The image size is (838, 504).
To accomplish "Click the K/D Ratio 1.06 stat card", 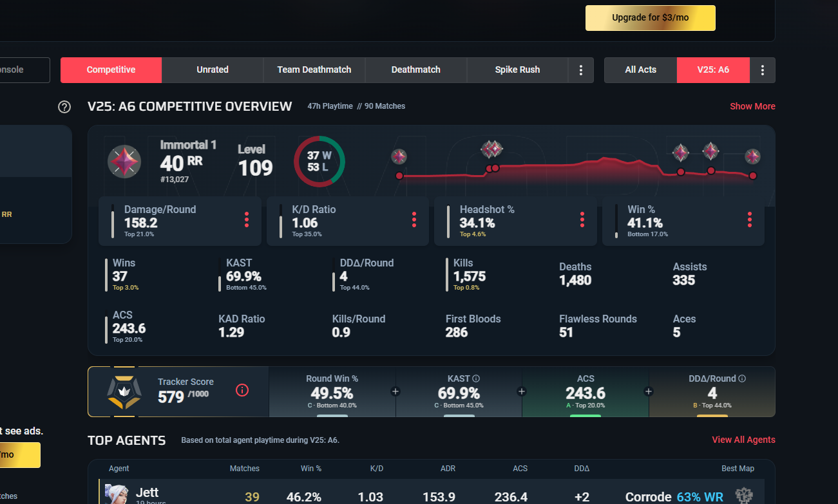I will pyautogui.click(x=348, y=221).
